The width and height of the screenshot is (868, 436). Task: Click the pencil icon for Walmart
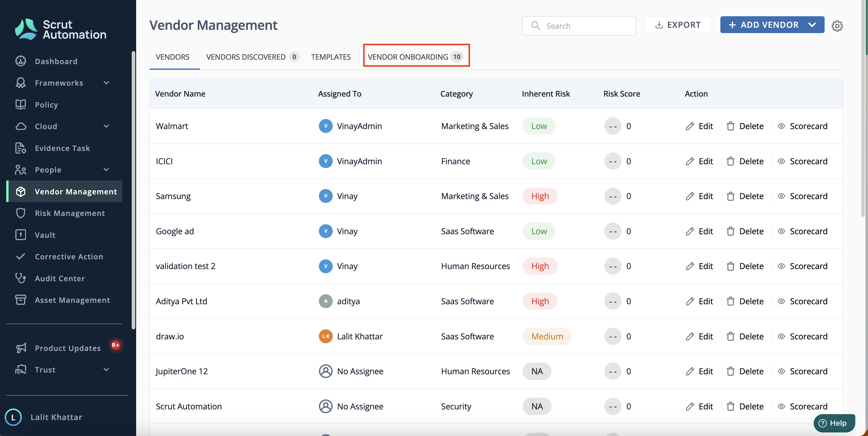click(690, 126)
